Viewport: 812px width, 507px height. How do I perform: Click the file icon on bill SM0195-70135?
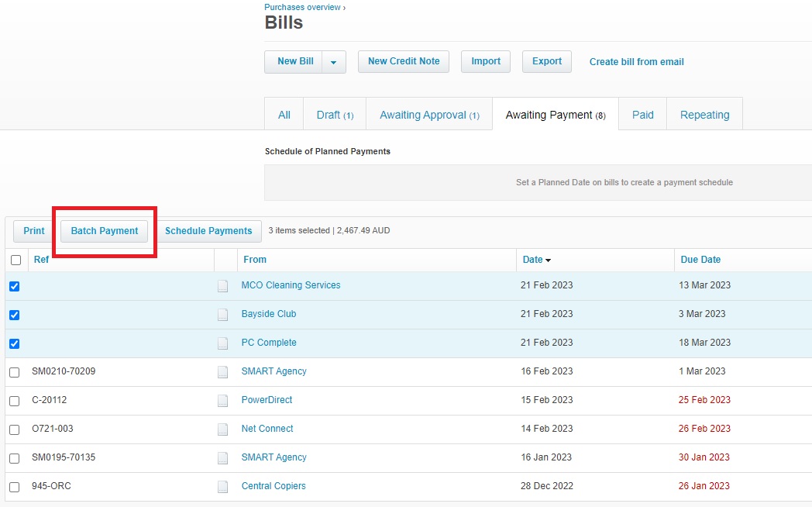tap(223, 457)
